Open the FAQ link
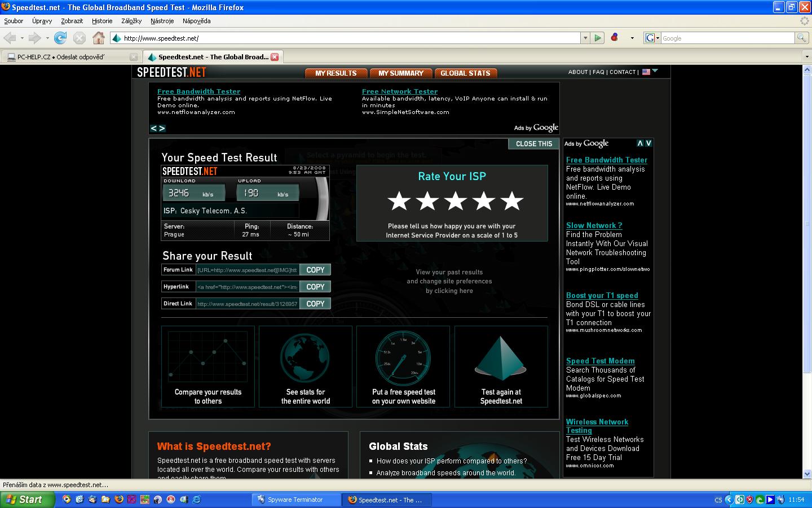This screenshot has width=812, height=508. coord(598,72)
